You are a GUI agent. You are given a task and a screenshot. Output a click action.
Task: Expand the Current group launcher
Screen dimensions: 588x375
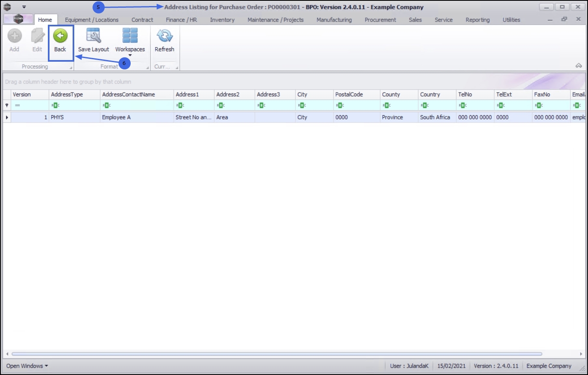tap(177, 67)
